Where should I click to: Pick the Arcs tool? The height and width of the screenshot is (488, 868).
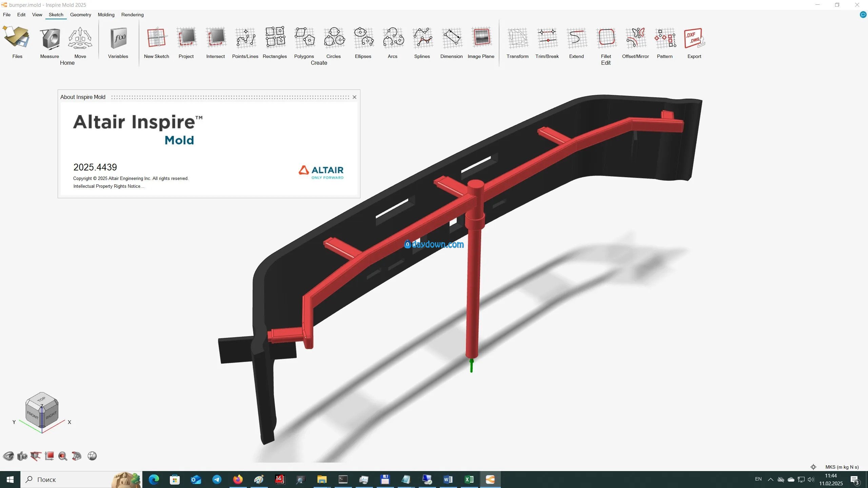click(393, 38)
